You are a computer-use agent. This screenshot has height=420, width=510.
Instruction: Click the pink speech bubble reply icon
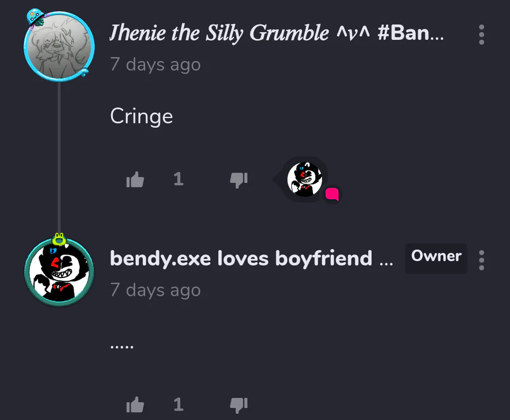332,194
